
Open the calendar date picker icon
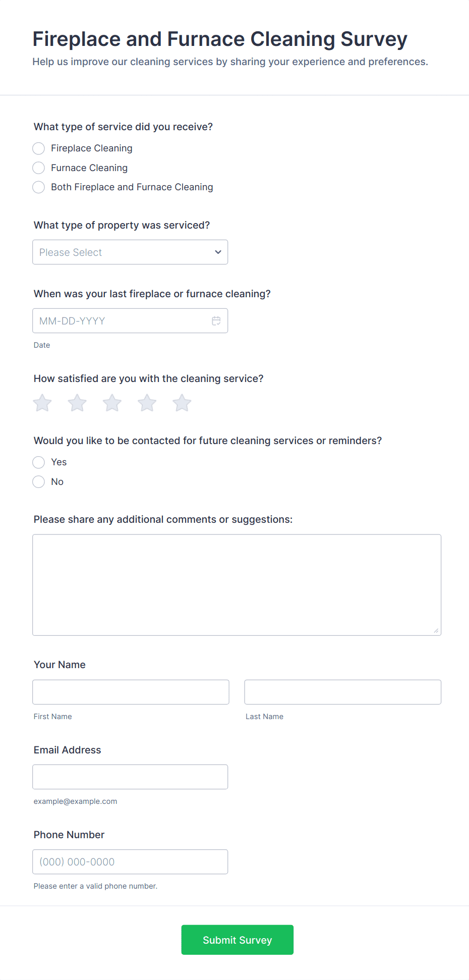[216, 321]
